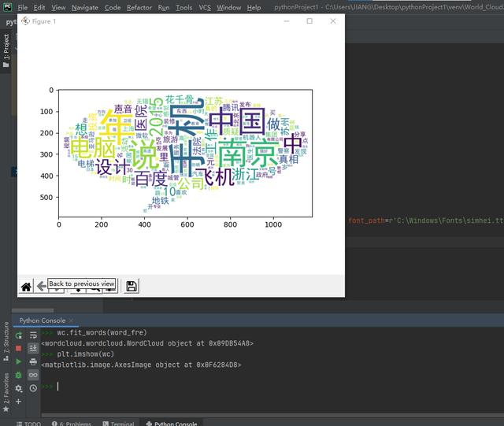
Task: Close the Figure 1 window
Action: click(x=333, y=21)
